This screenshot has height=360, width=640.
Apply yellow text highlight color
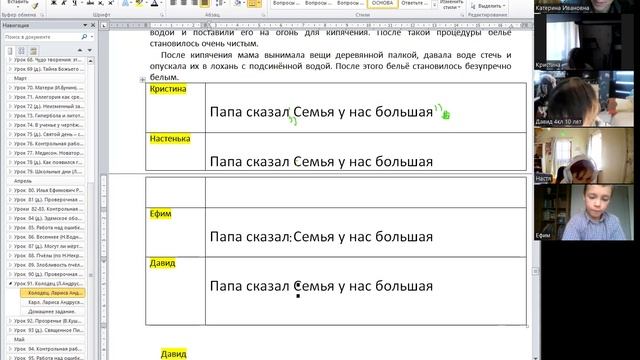coord(139,3)
